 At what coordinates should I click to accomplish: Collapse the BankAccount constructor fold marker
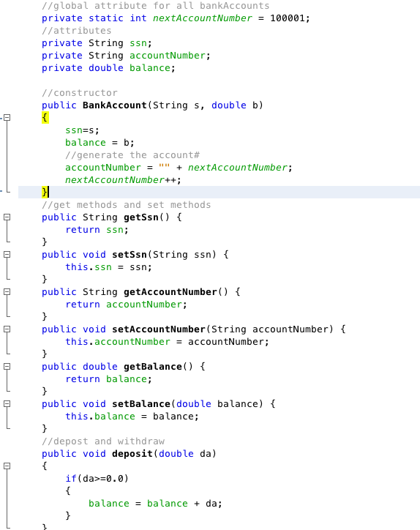coord(7,118)
